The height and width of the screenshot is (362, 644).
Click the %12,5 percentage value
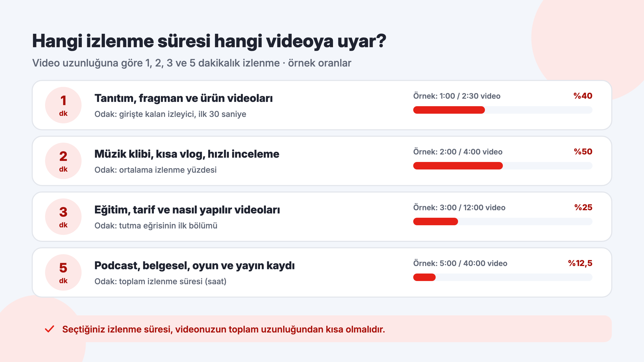pos(580,263)
